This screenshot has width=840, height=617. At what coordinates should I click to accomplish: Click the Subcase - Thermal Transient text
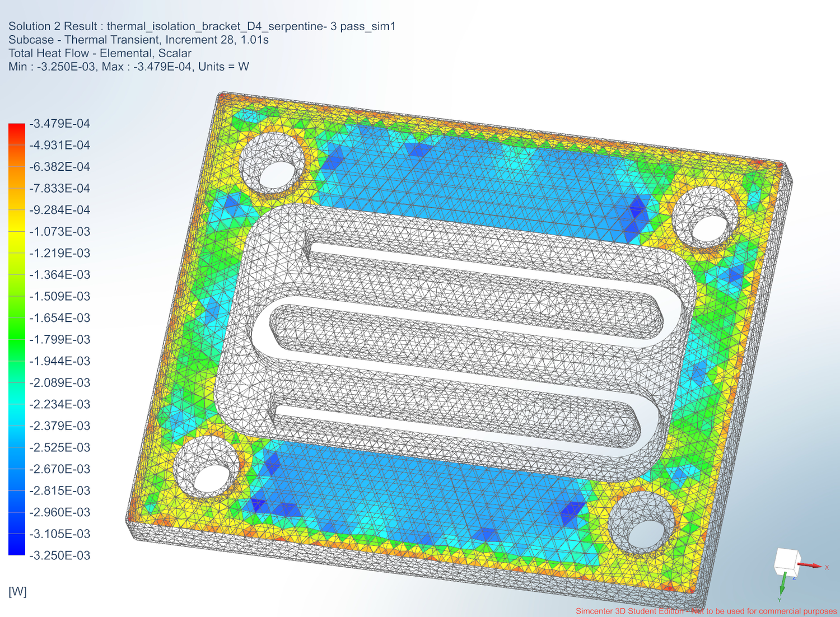138,39
